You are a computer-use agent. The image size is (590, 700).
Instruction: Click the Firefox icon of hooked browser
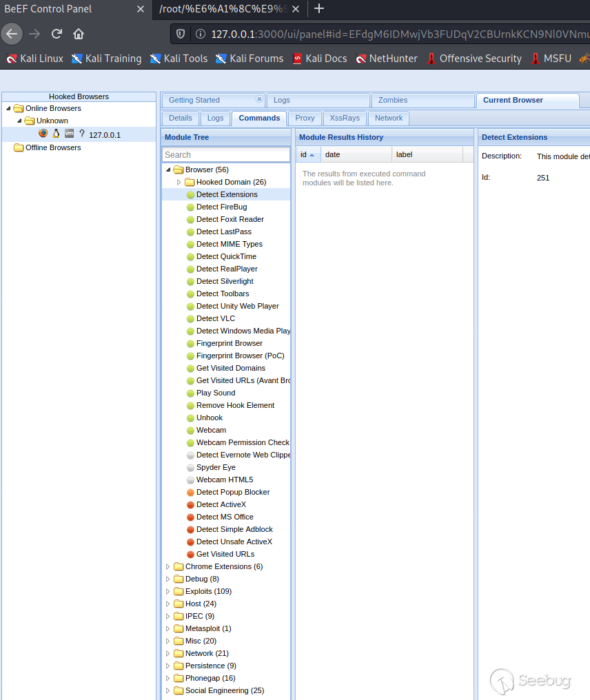point(43,134)
